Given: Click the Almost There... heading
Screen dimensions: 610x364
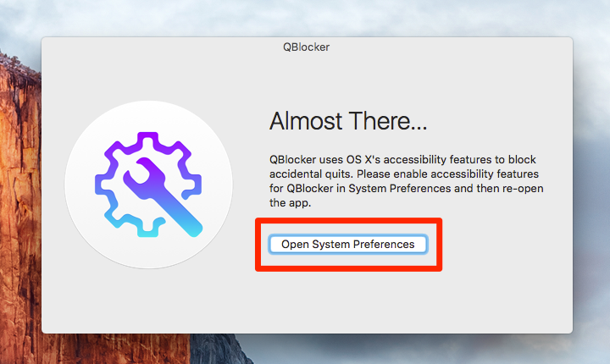Looking at the screenshot, I should point(348,121).
